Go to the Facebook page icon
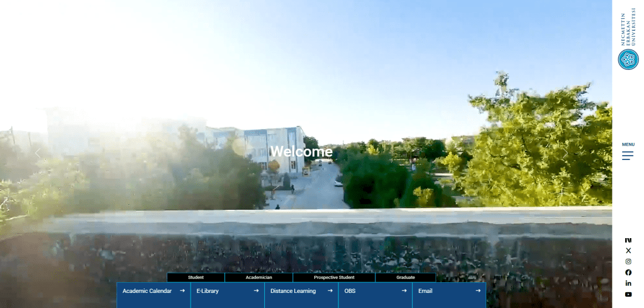Screen dimensions: 644x308 (x=628, y=273)
